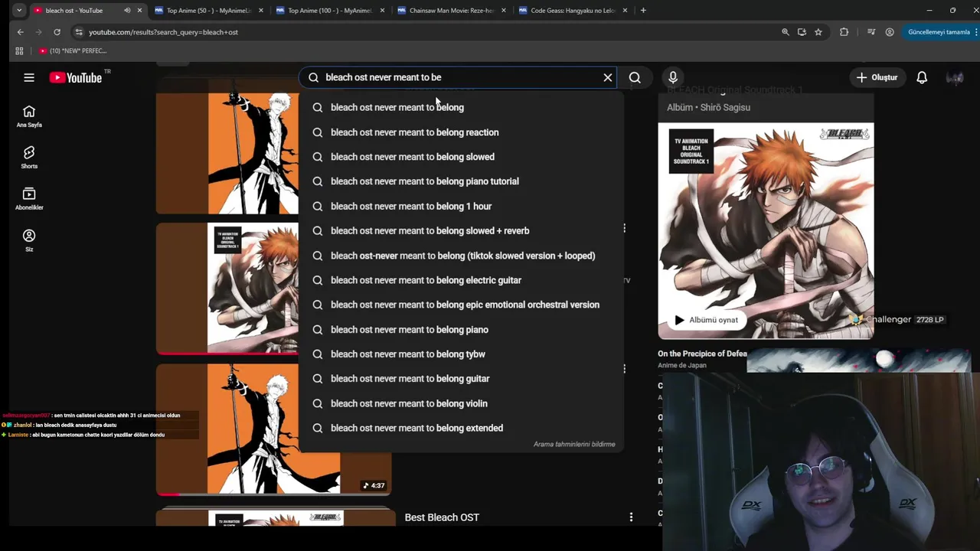Mute the bleach ost tab audio
The height and width of the screenshot is (551, 980).
point(127,11)
